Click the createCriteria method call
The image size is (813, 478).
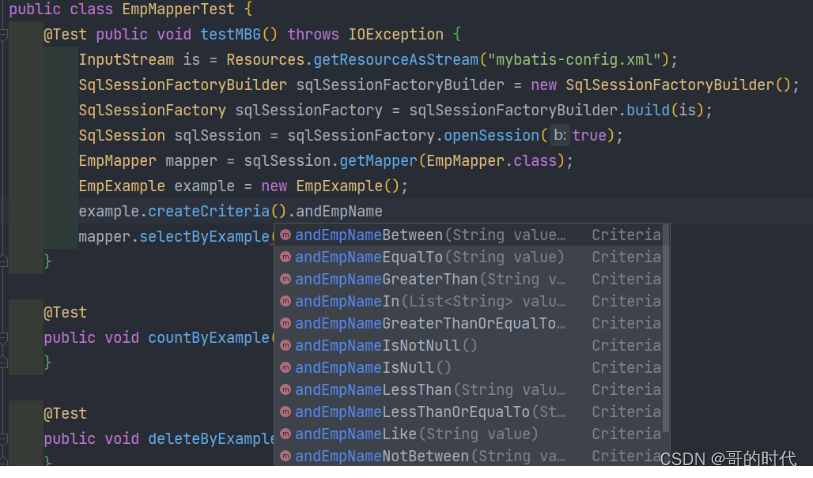tap(209, 212)
